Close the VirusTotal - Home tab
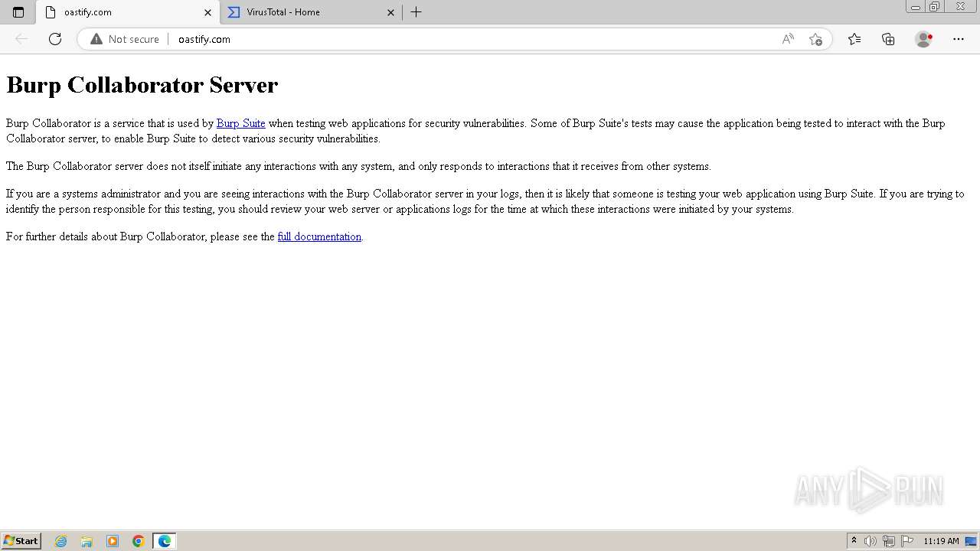The width and height of the screenshot is (980, 551). point(390,12)
